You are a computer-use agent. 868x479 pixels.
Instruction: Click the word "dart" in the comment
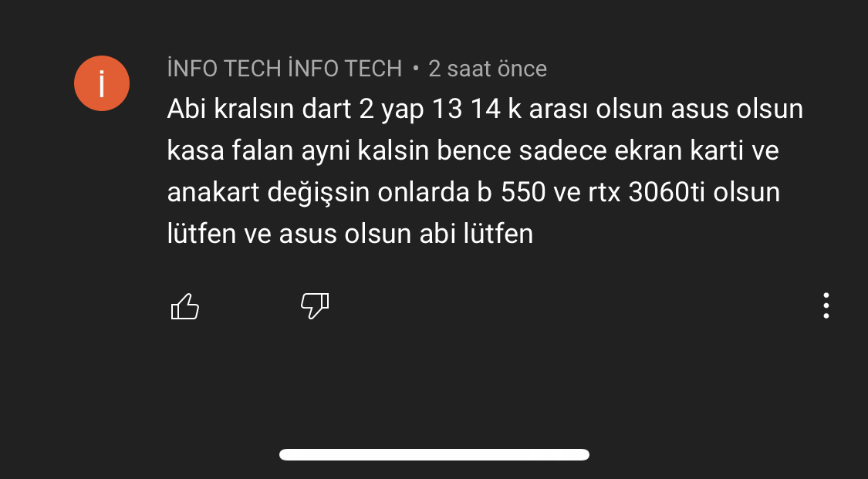click(326, 110)
